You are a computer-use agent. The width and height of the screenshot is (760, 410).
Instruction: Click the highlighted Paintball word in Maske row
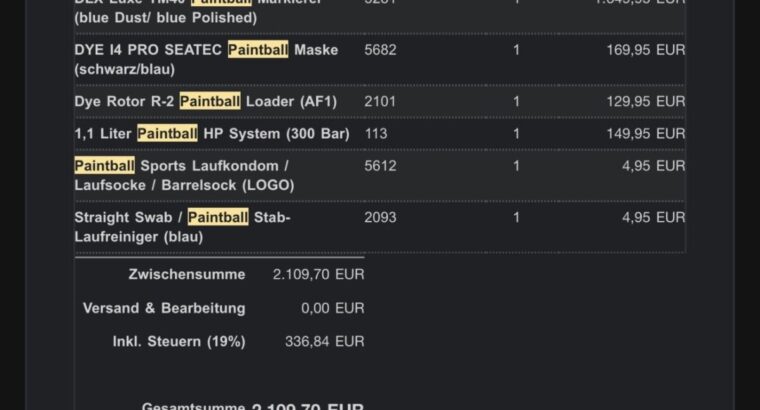pyautogui.click(x=258, y=50)
